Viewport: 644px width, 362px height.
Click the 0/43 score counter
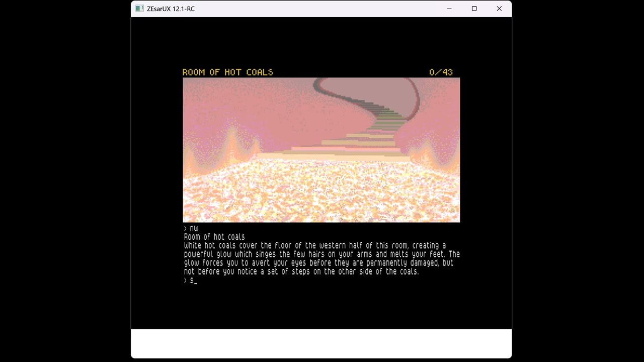click(441, 72)
